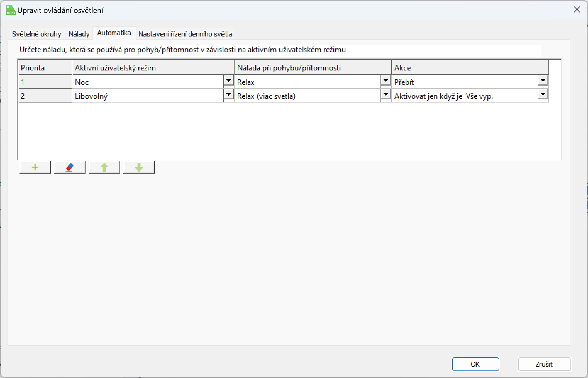Expand mood dropdown for Relax (viac svetla)
588x378 pixels.
[x=386, y=94]
